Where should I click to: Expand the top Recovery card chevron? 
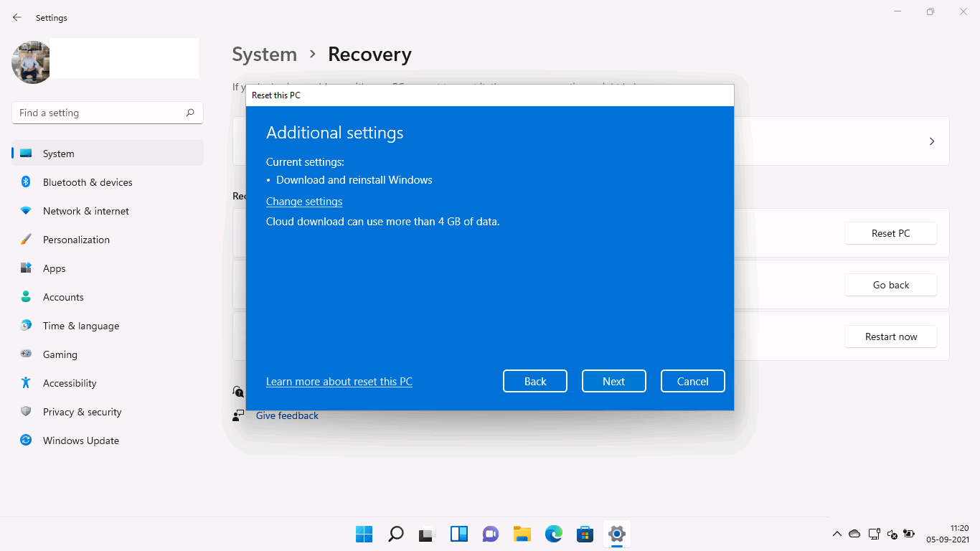[x=932, y=141]
